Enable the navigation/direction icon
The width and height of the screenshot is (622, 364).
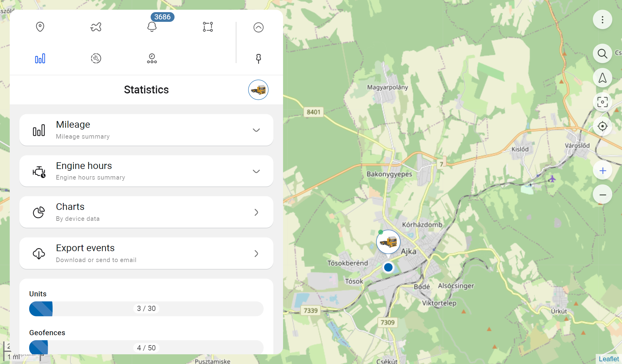pyautogui.click(x=603, y=78)
